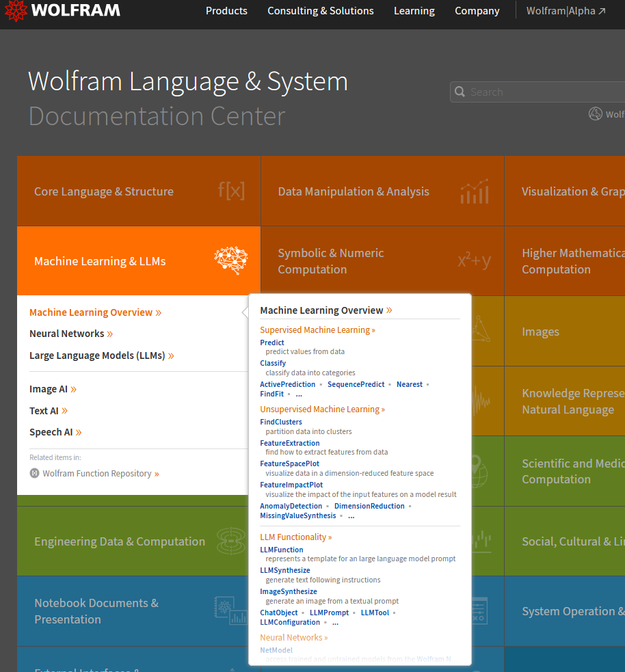Open Unsupervised Machine Learning section link

click(x=322, y=409)
